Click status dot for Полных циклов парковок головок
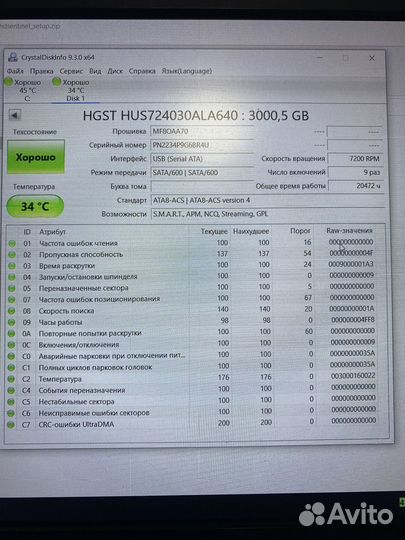The height and width of the screenshot is (540, 405). (x=11, y=368)
